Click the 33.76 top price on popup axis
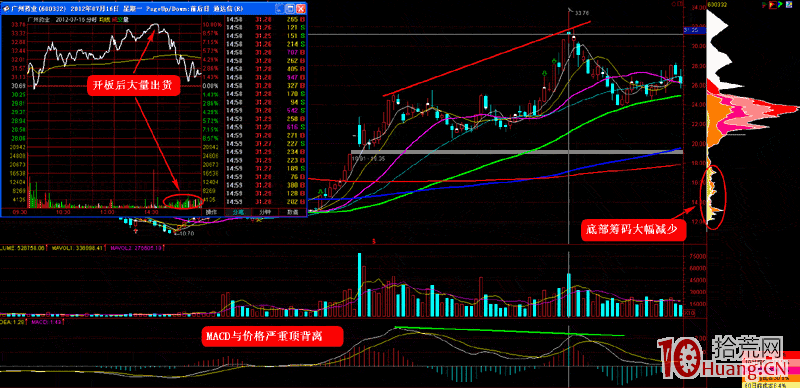The height and width of the screenshot is (388, 800). (18, 24)
